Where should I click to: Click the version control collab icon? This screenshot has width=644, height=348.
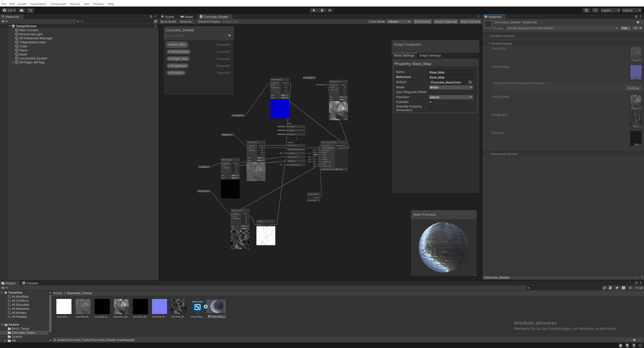click(30, 10)
